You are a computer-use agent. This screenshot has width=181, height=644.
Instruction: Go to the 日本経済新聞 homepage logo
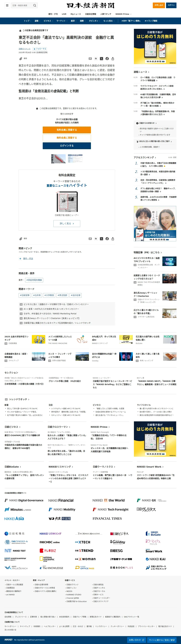pos(90,6)
